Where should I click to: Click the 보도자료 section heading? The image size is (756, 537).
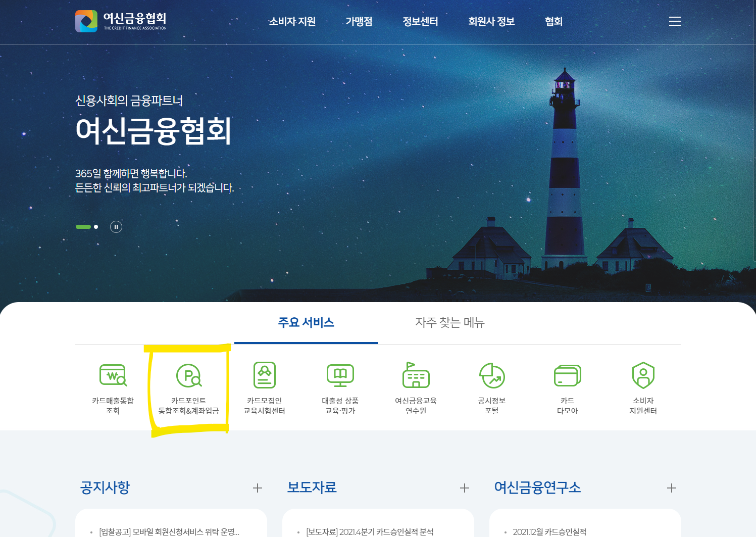coord(312,487)
